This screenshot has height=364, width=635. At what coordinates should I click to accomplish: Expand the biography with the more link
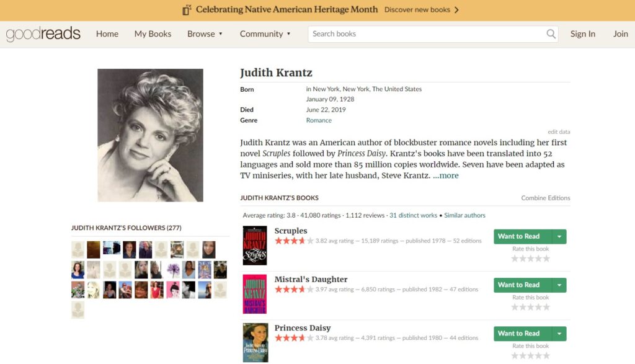coord(446,175)
